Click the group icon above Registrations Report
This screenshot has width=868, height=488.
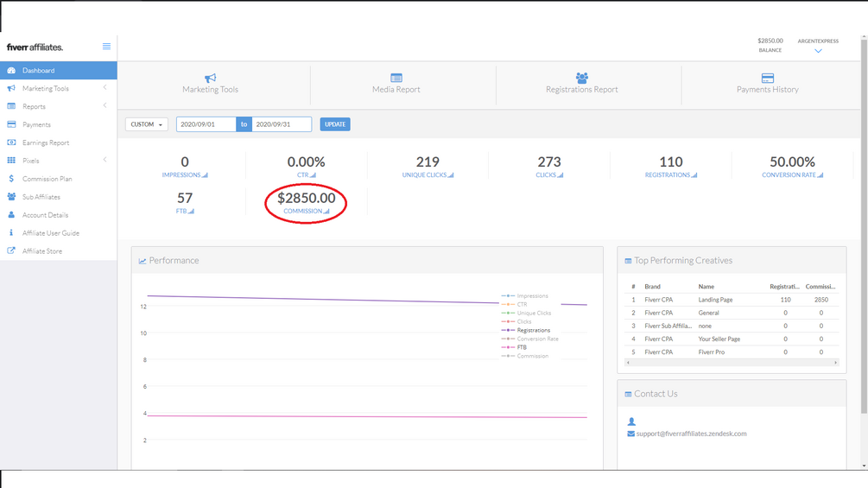582,78
